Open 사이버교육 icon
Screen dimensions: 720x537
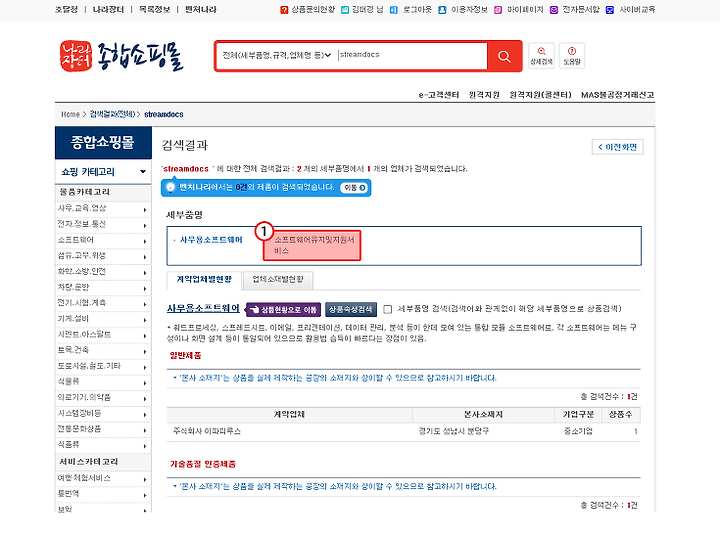pyautogui.click(x=610, y=10)
